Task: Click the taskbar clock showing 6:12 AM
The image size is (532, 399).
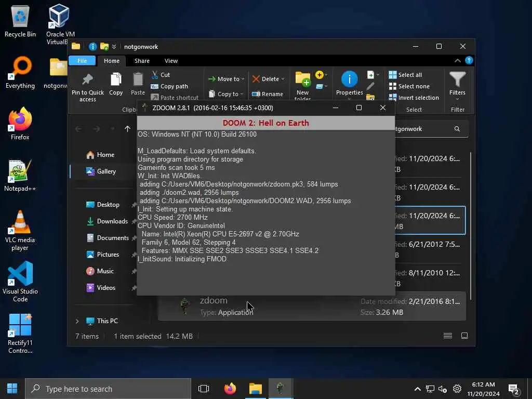Action: [x=483, y=389]
